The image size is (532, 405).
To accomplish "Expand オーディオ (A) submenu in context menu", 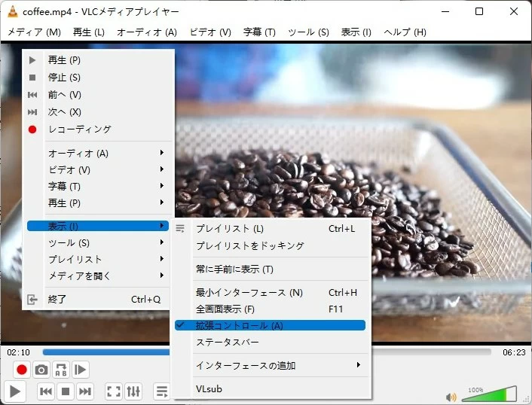I will pyautogui.click(x=98, y=154).
